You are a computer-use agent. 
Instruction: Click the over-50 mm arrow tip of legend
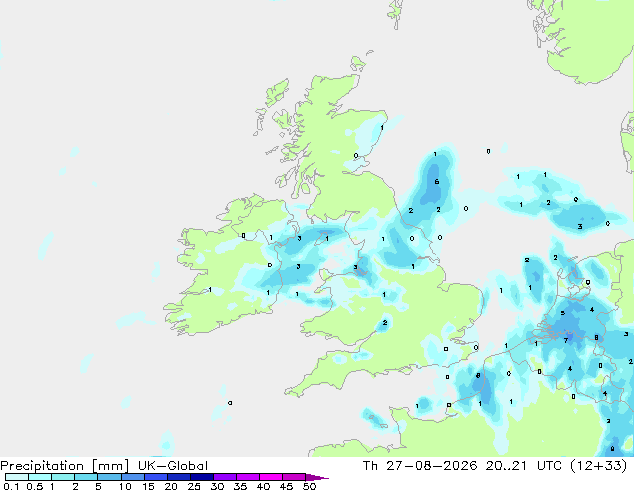click(317, 477)
